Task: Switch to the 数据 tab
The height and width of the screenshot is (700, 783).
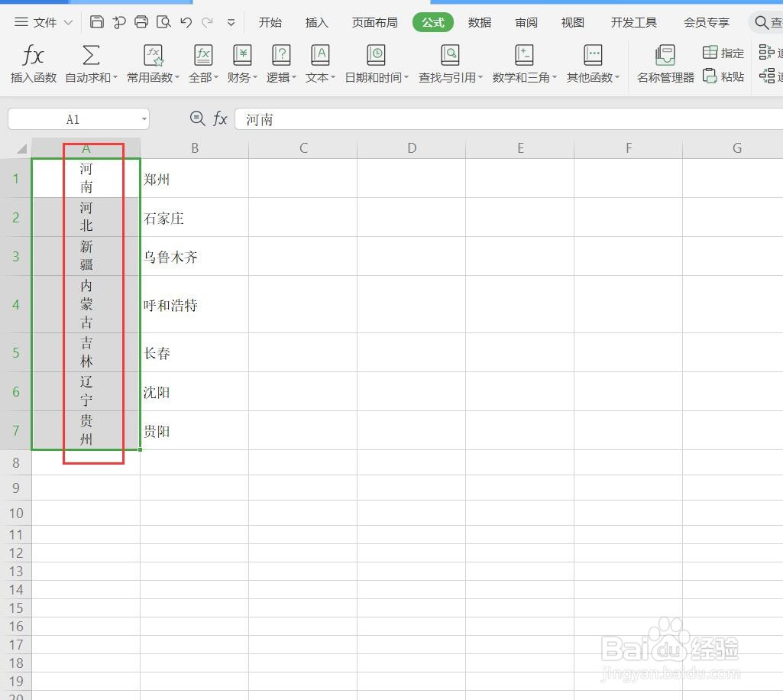Action: click(x=480, y=22)
